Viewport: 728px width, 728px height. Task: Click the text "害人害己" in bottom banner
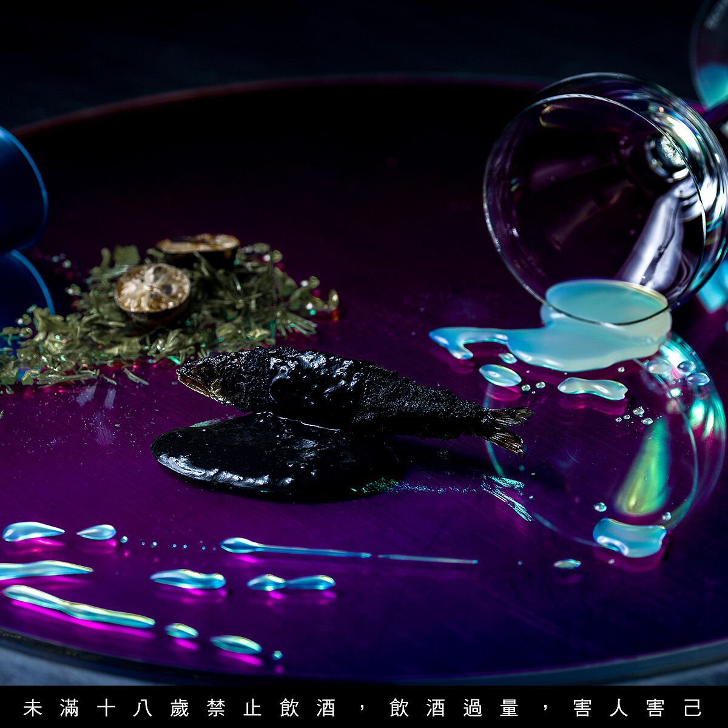point(637,708)
